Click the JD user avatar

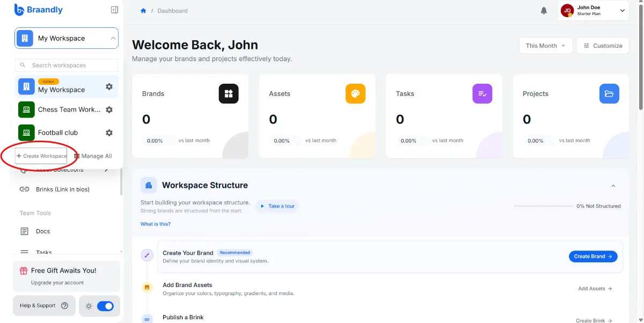[x=567, y=10]
